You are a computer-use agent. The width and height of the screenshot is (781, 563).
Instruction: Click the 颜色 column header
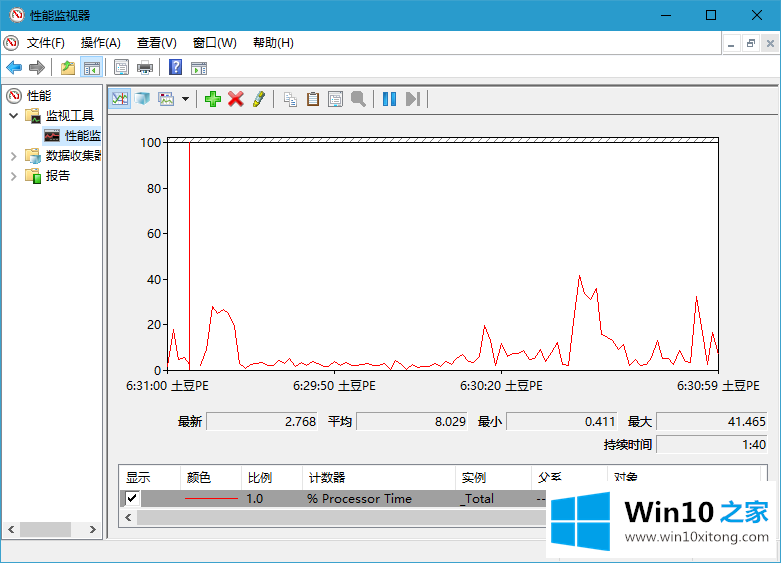click(x=211, y=477)
